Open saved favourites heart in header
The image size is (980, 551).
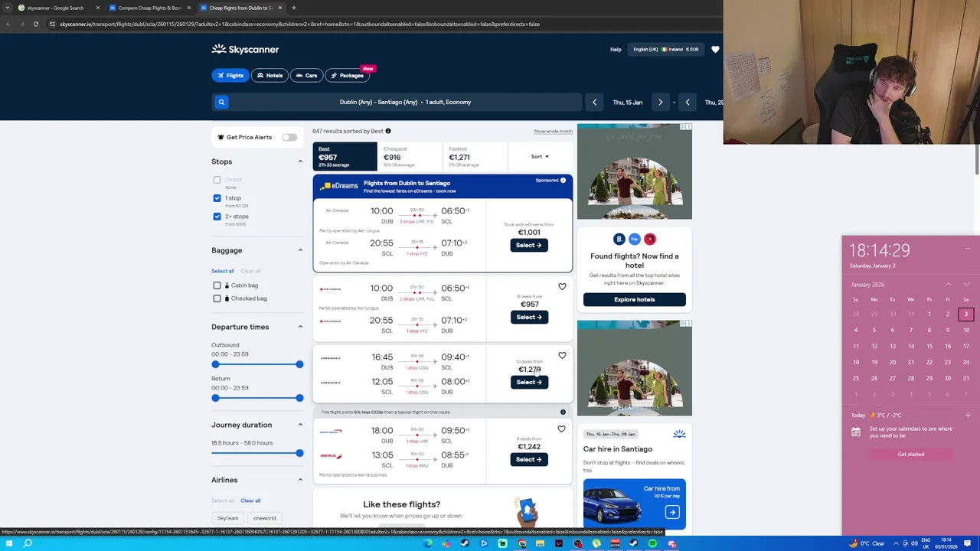pos(715,49)
